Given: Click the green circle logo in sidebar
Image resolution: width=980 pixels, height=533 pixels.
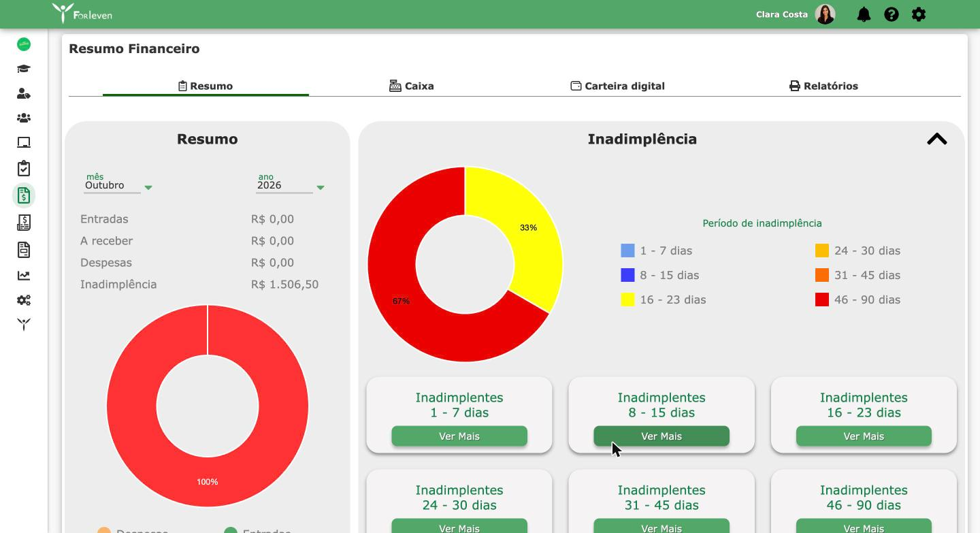Looking at the screenshot, I should (x=24, y=44).
